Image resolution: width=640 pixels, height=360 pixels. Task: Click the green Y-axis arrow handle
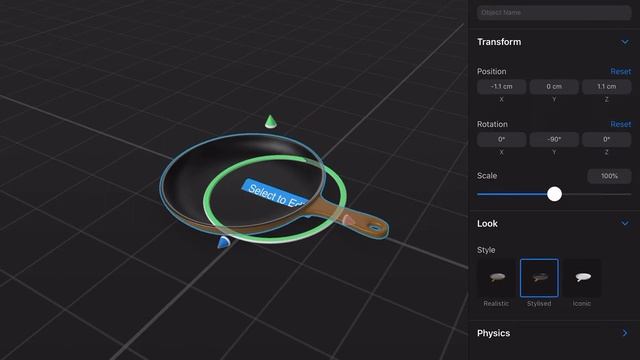pos(270,122)
